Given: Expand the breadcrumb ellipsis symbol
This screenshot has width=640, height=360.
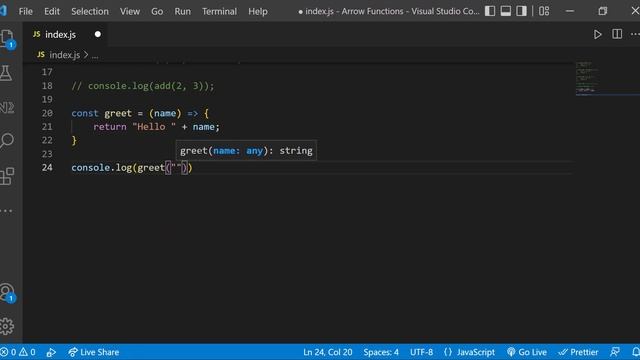Looking at the screenshot, I should (95, 55).
